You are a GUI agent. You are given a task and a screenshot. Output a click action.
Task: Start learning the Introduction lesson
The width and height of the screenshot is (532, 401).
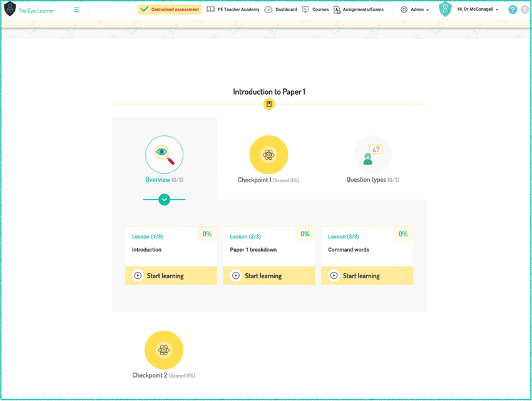click(171, 275)
